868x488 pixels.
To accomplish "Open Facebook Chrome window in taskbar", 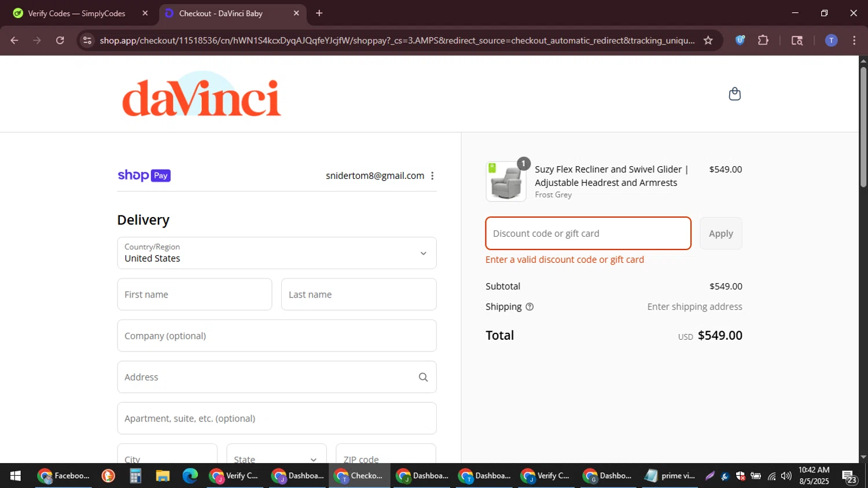I will coord(64,476).
